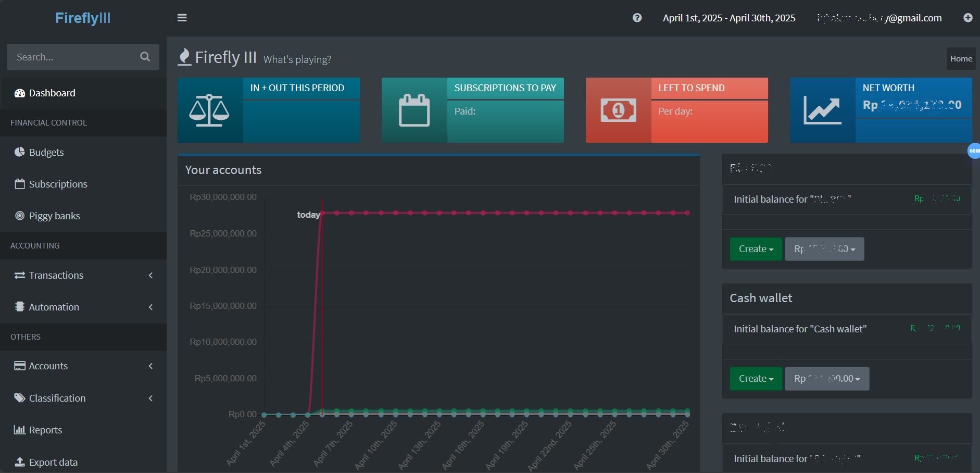This screenshot has height=473, width=980.
Task: Collapse the Automation submenu
Action: [x=150, y=307]
